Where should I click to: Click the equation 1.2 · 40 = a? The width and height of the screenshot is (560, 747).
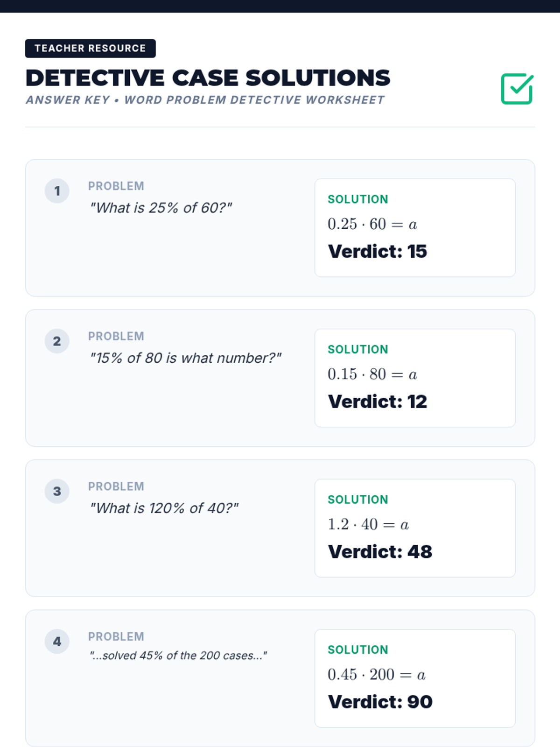coord(368,525)
